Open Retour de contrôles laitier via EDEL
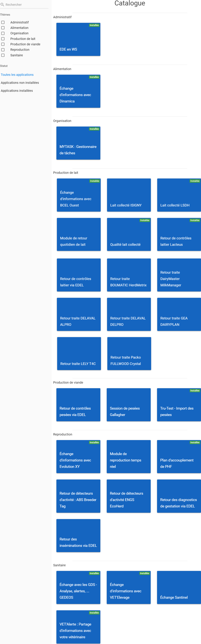Viewport: 201px width, 644px height. tap(79, 275)
